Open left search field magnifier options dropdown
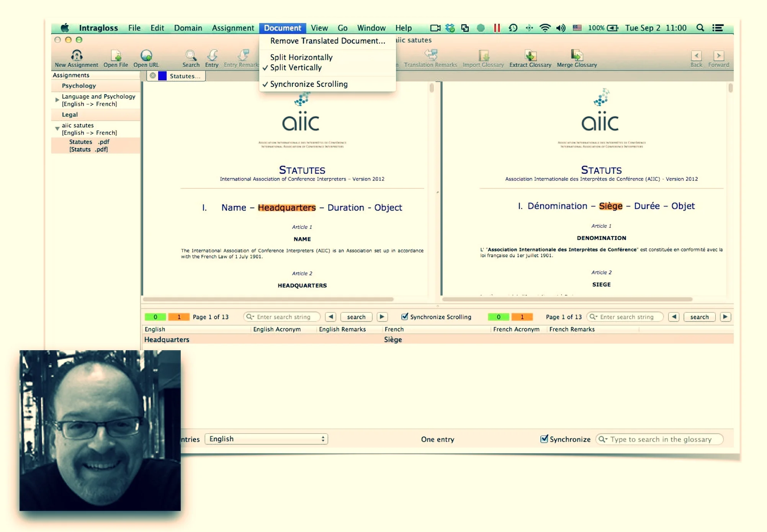 (x=250, y=317)
